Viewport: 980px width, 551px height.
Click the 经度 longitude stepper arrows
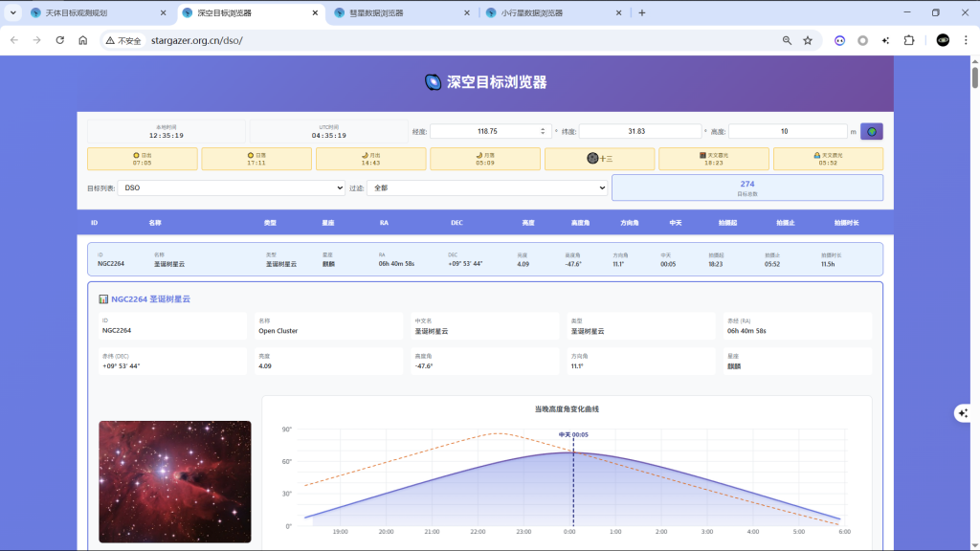(543, 131)
